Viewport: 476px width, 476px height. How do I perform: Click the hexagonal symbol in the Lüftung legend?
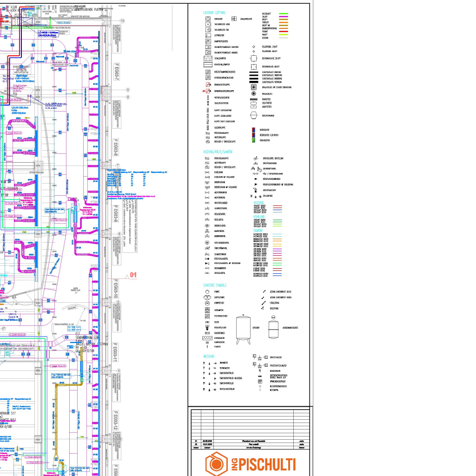tap(253, 115)
